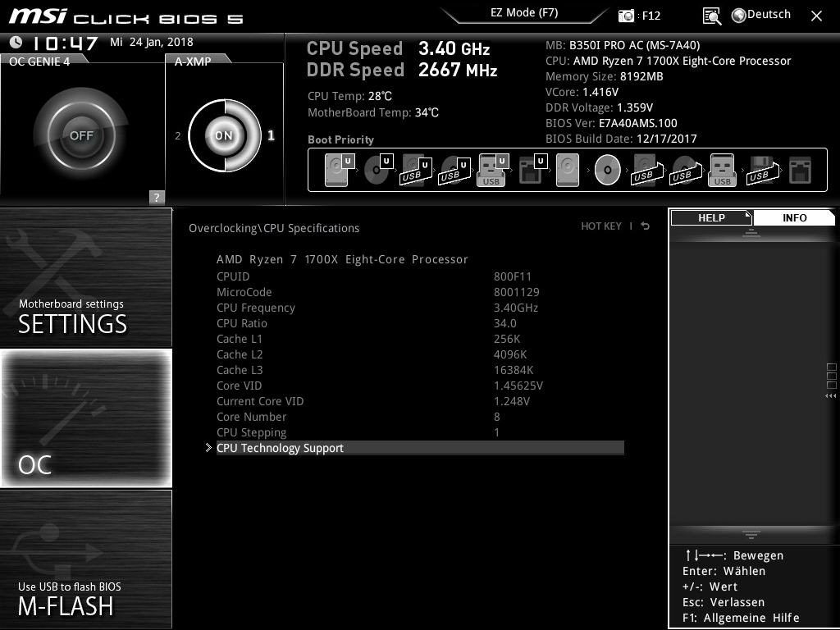Click the Cache L3 value 16384K
Image resolution: width=840 pixels, height=630 pixels.
pos(514,370)
